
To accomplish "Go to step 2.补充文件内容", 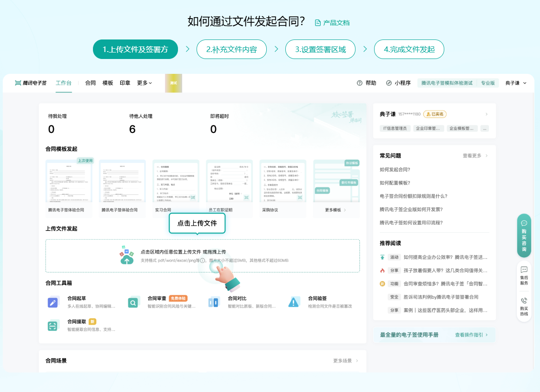I will click(231, 49).
